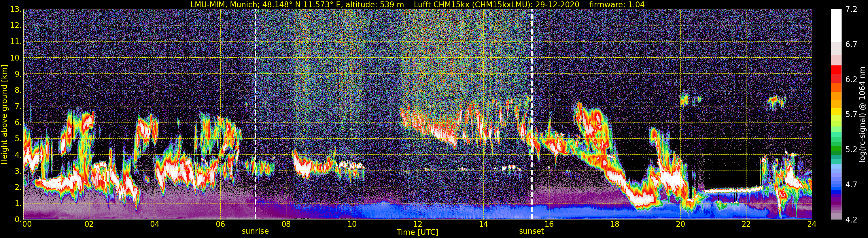
Task: Click colorbar value '6.7'
Action: pyautogui.click(x=851, y=44)
